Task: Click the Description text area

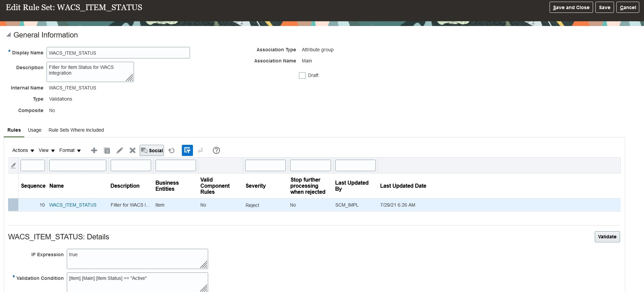Action: point(90,72)
